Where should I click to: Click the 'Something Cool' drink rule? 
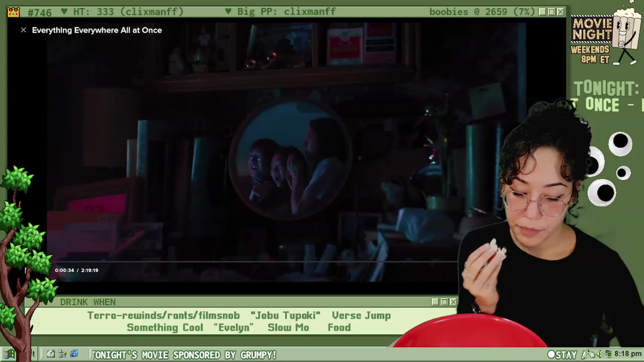(165, 327)
